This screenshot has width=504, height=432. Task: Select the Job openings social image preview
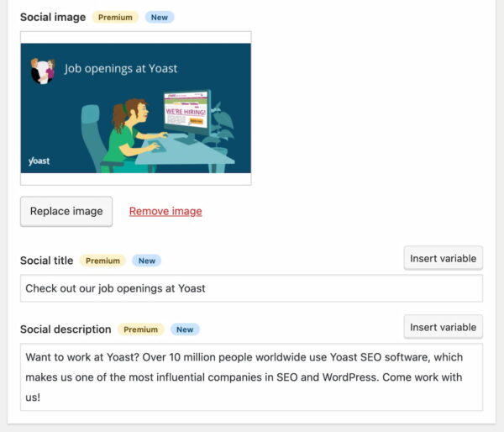click(x=135, y=108)
